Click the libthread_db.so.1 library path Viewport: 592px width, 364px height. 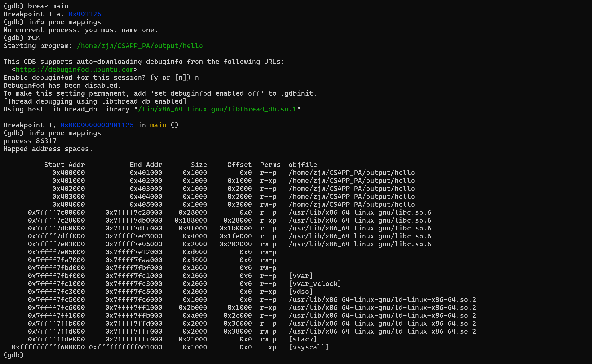pos(217,109)
